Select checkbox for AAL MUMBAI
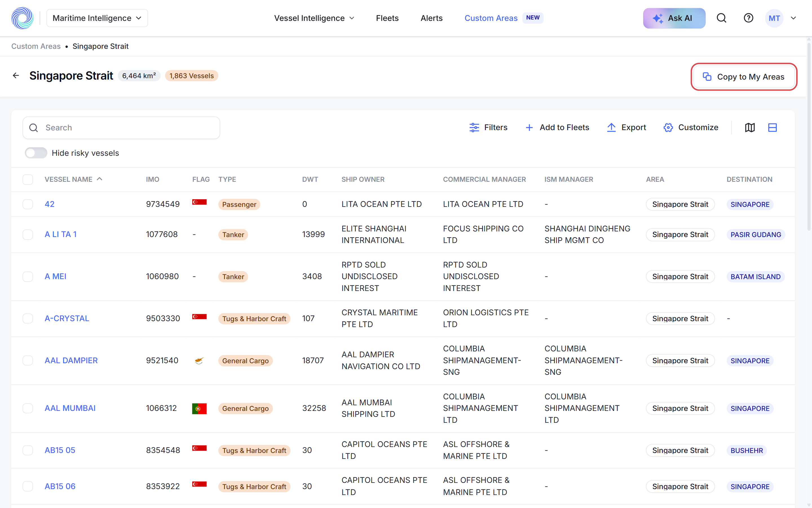This screenshot has width=812, height=508. point(28,408)
